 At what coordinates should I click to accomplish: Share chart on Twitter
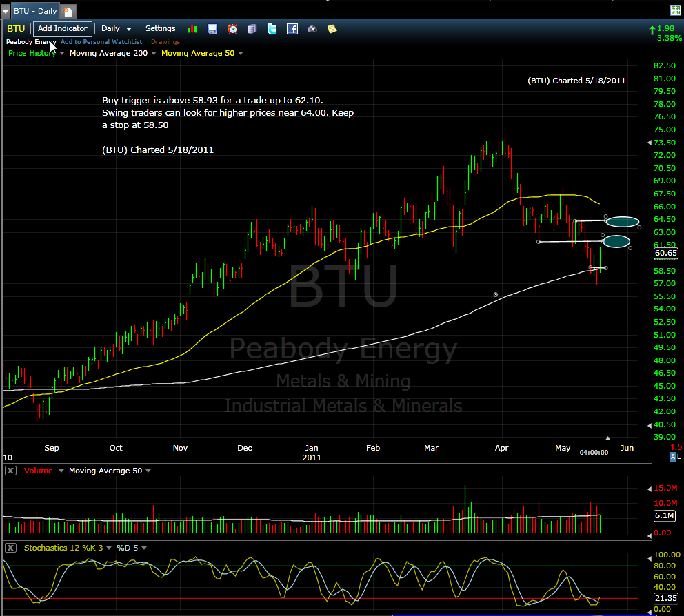click(x=272, y=29)
